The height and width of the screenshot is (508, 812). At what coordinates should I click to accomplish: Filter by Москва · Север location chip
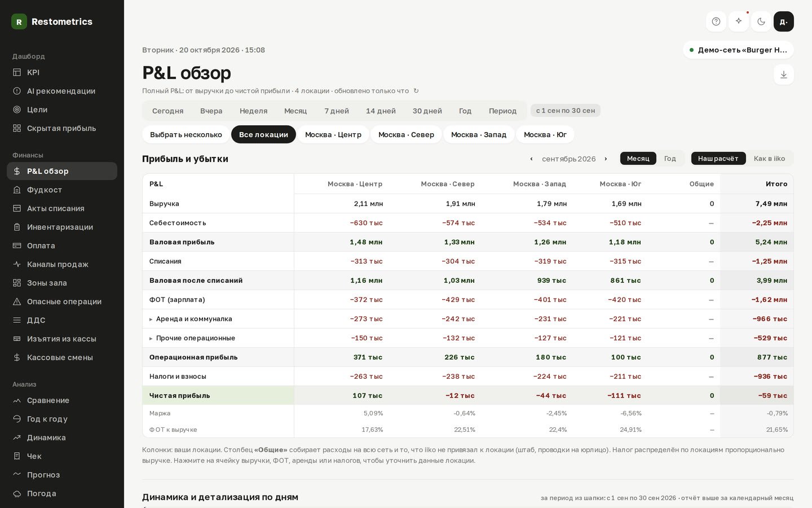406,134
